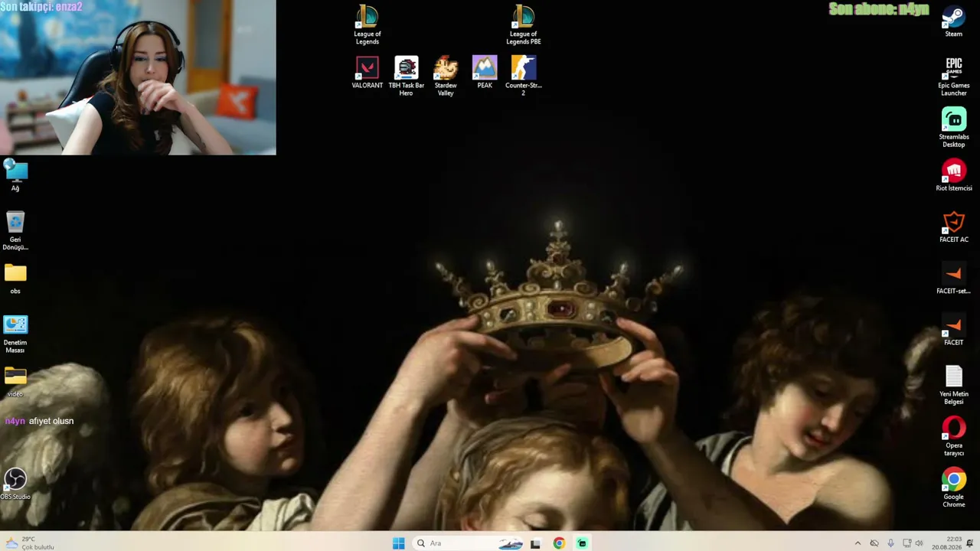Click the volume speaker tray icon

point(919,543)
